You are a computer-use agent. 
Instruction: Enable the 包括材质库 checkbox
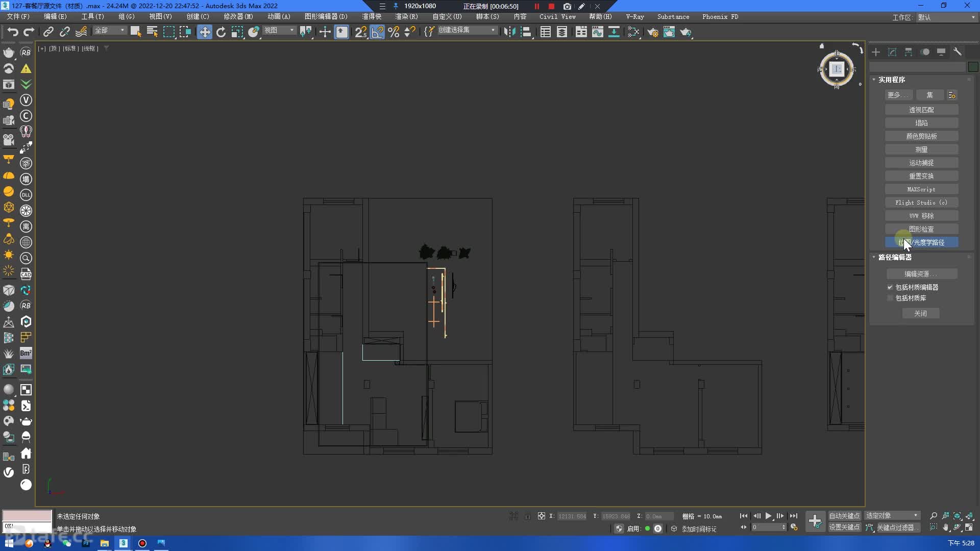pos(890,298)
